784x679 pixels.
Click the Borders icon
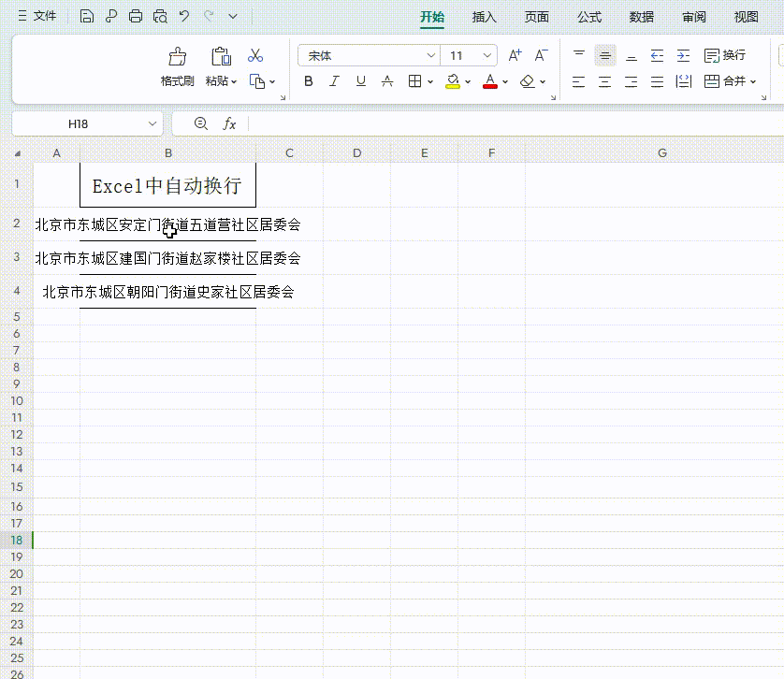point(414,81)
